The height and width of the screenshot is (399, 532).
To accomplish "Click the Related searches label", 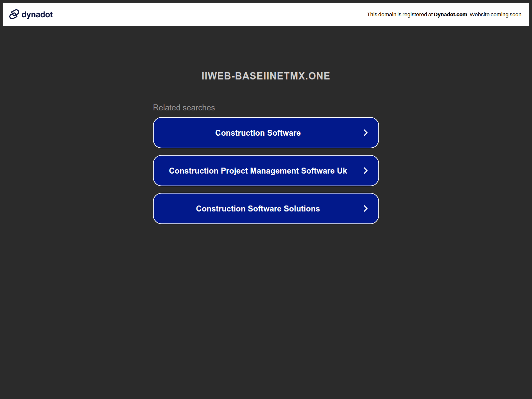I will point(184,107).
